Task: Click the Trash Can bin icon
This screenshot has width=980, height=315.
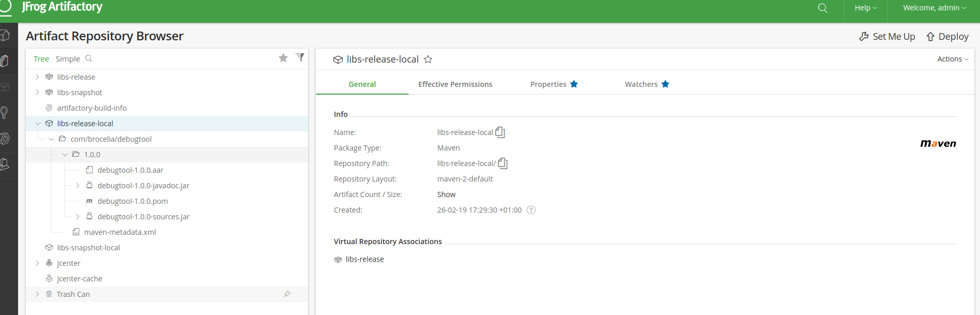Action: (49, 294)
